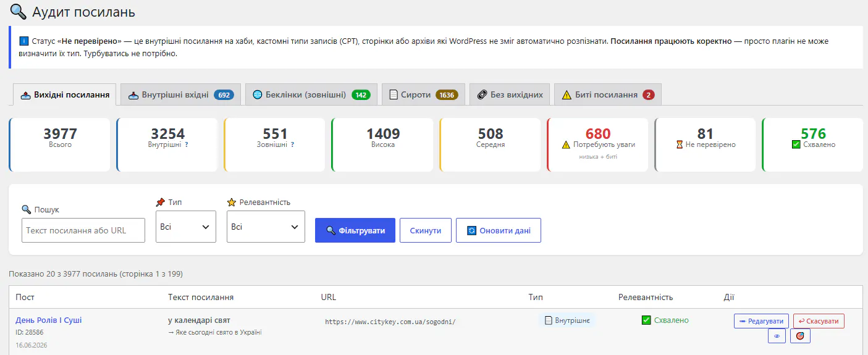This screenshot has height=355, width=868.
Task: Click the globe icon on Беклінки tab
Action: 258,95
